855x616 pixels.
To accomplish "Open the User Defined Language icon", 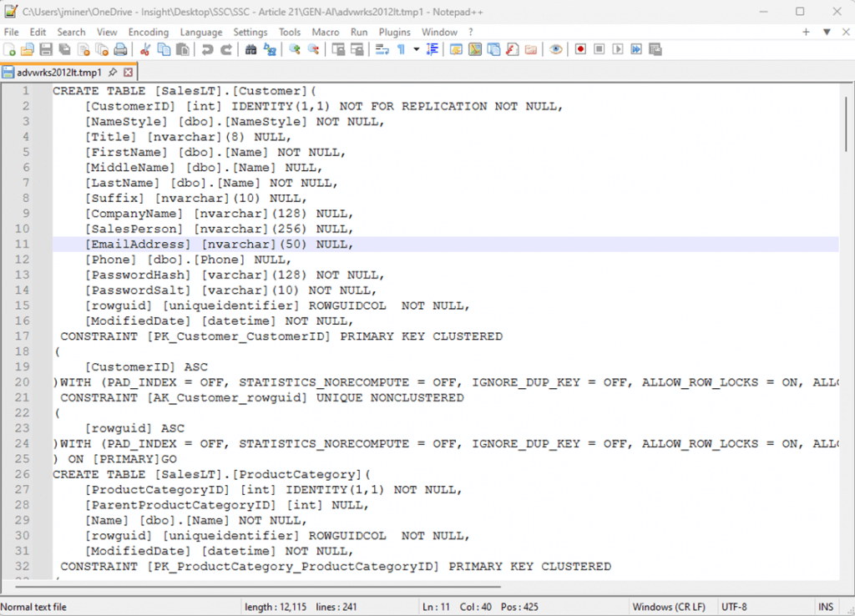I will [456, 49].
